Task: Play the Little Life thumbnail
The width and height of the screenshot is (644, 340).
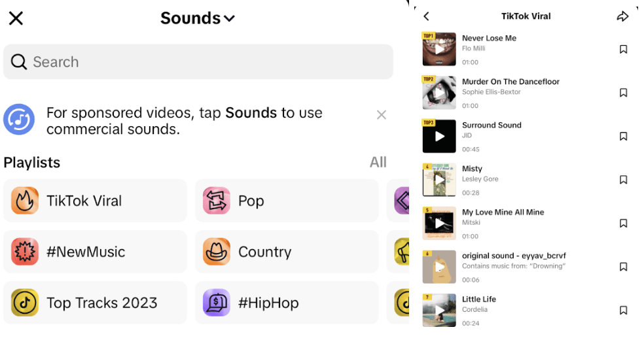Action: 439,310
